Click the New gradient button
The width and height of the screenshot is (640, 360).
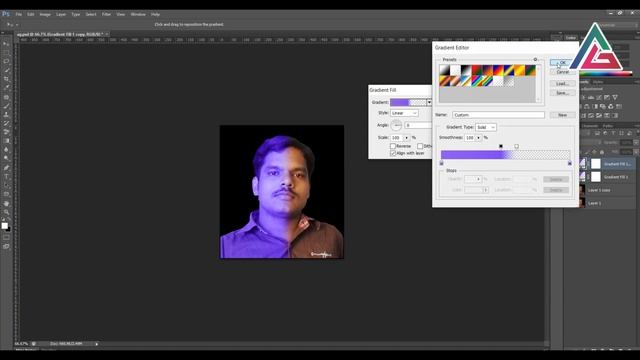(562, 115)
